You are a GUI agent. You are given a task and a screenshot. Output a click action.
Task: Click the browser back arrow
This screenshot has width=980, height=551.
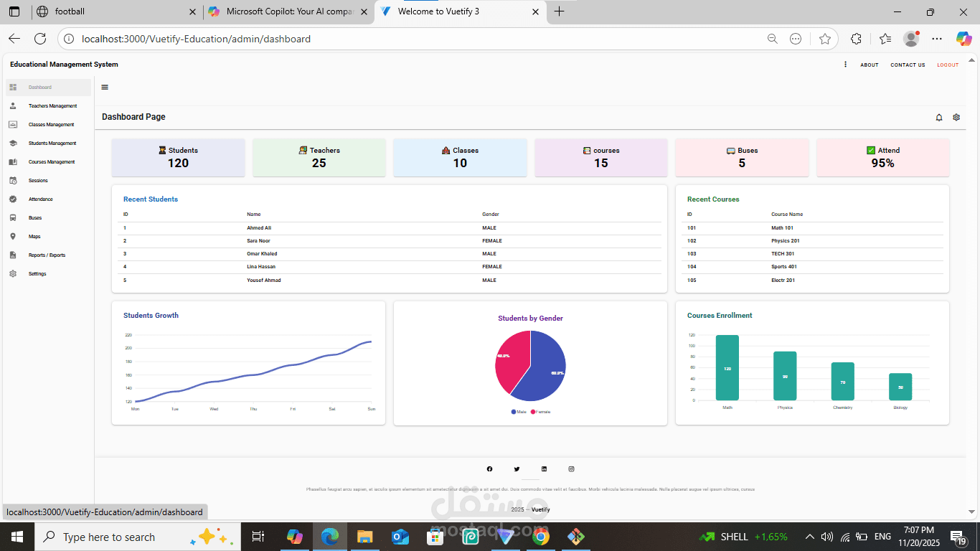click(x=14, y=39)
